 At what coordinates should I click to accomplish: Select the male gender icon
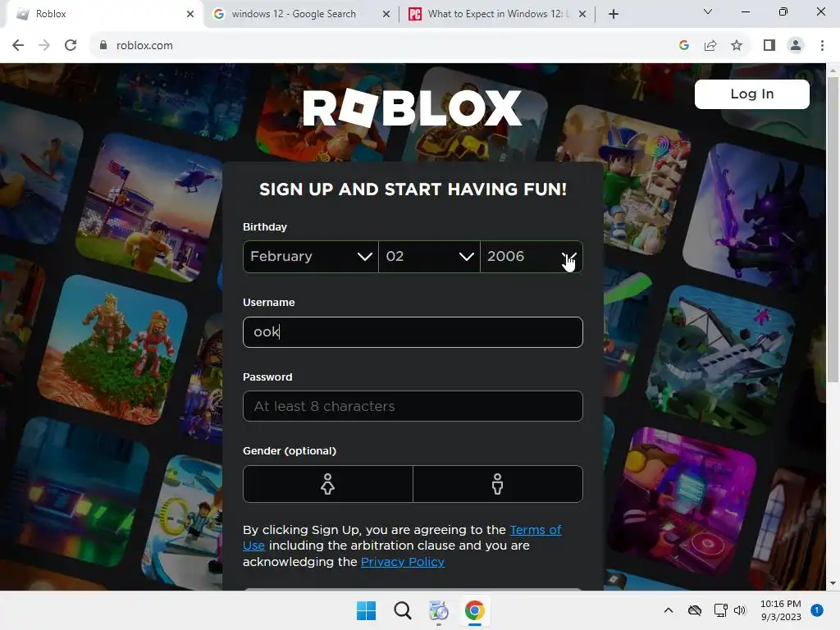498,484
